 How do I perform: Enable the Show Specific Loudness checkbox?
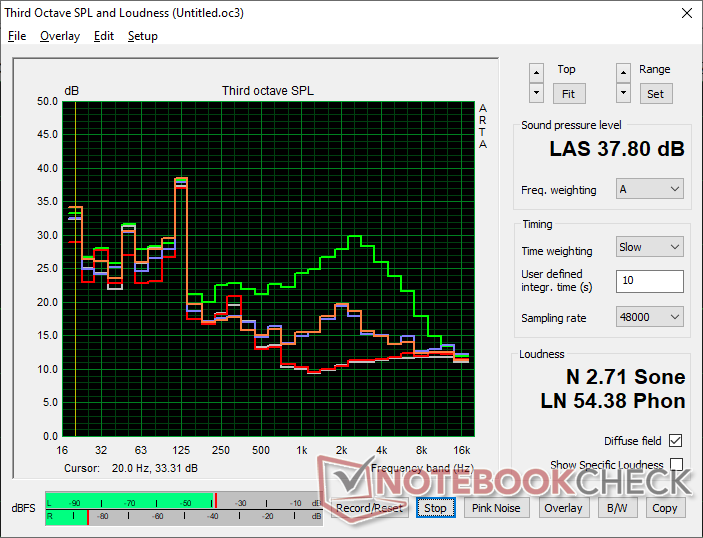pyautogui.click(x=677, y=465)
